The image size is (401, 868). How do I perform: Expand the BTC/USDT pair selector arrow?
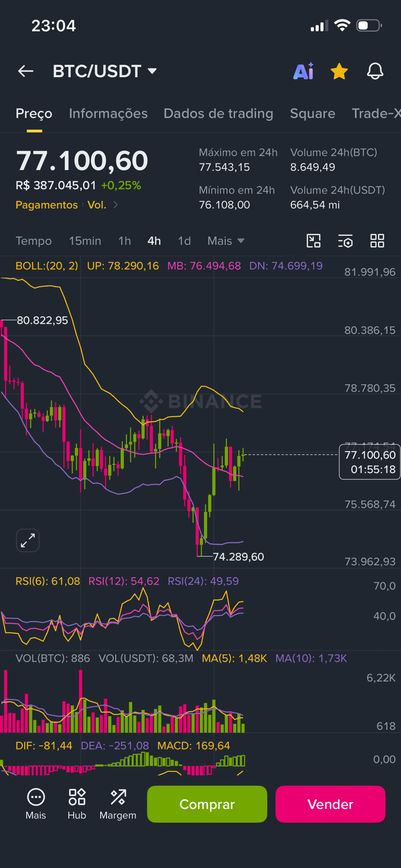click(152, 71)
